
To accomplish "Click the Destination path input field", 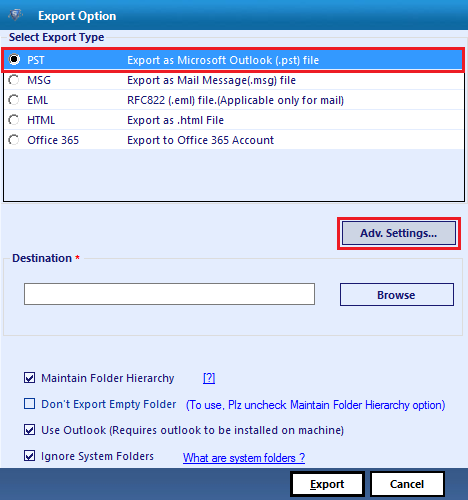I will 169,294.
